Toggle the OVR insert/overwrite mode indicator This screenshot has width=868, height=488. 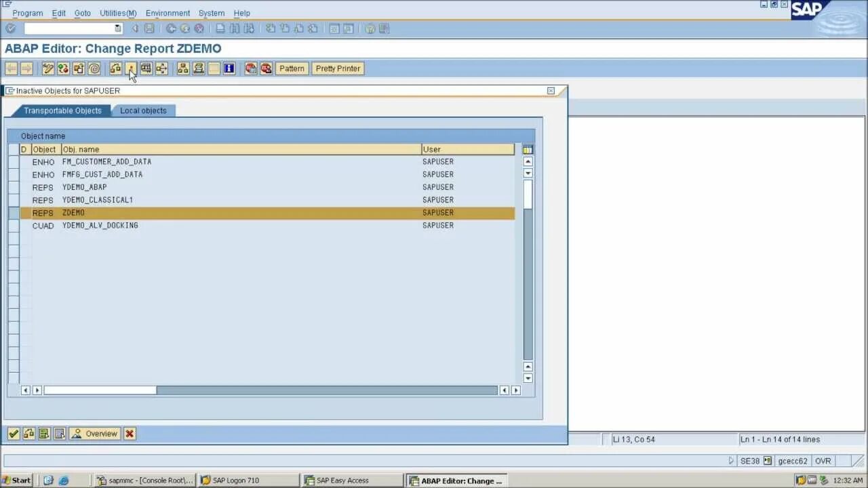(x=823, y=461)
